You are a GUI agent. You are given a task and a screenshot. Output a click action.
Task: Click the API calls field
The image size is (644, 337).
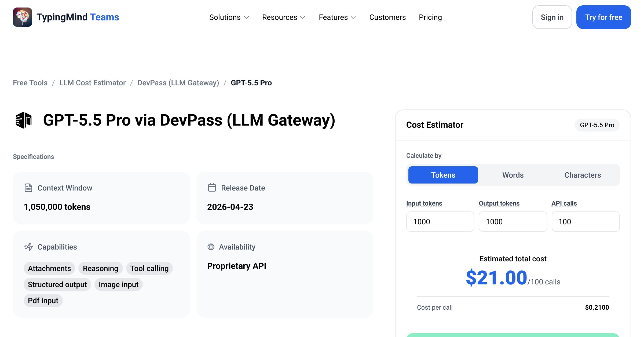pyautogui.click(x=586, y=222)
